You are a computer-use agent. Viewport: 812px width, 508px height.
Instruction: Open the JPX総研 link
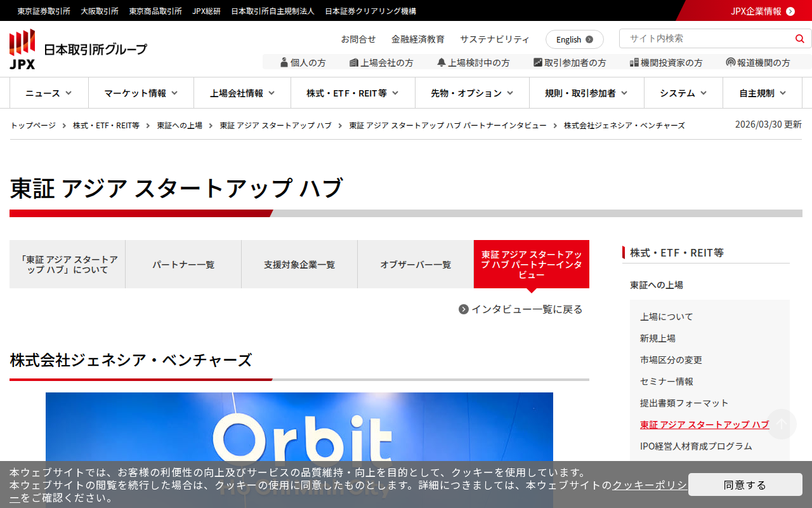(207, 11)
